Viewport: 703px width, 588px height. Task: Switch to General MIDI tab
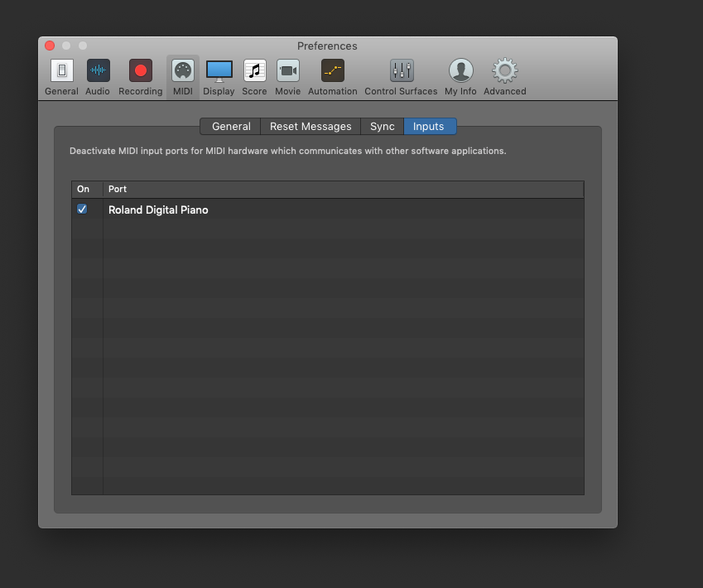pos(231,127)
